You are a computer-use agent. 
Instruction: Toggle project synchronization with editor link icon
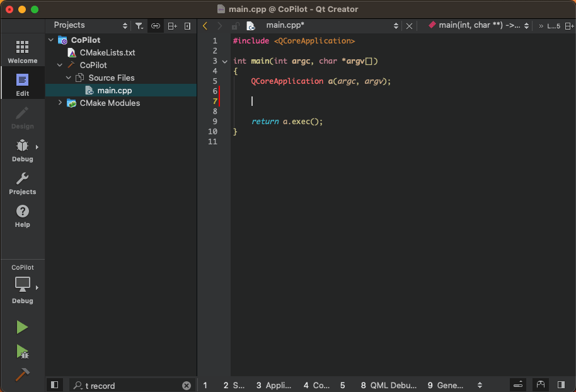pyautogui.click(x=156, y=25)
